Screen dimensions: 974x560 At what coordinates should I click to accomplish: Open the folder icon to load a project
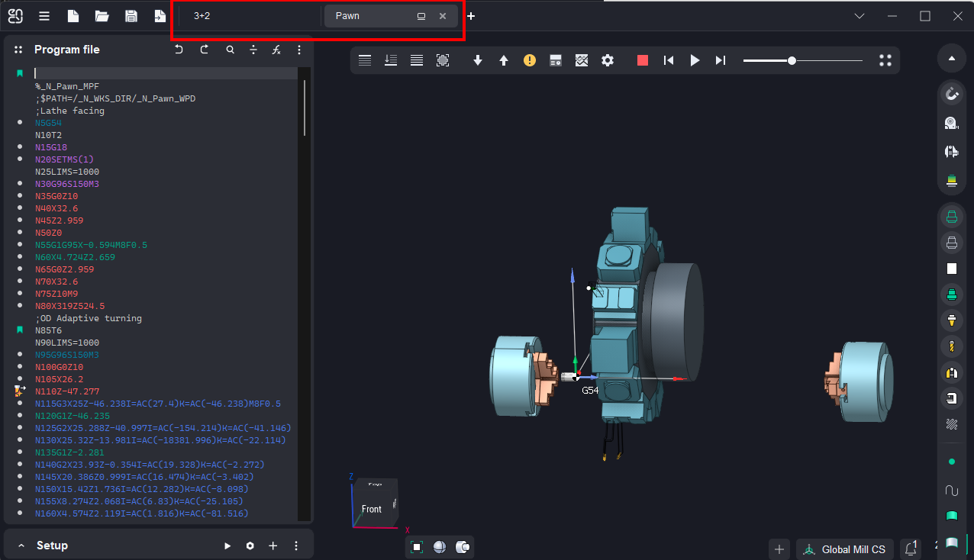point(102,16)
